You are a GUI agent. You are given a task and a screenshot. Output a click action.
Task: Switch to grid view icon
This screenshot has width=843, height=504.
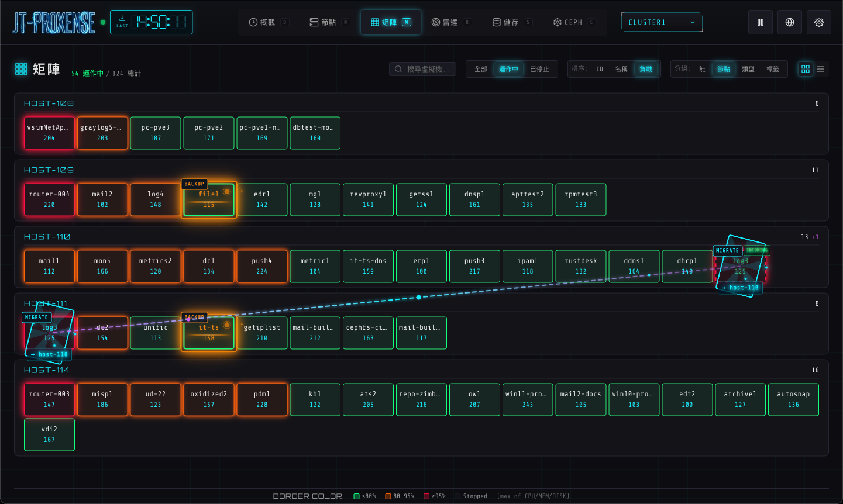pos(806,69)
